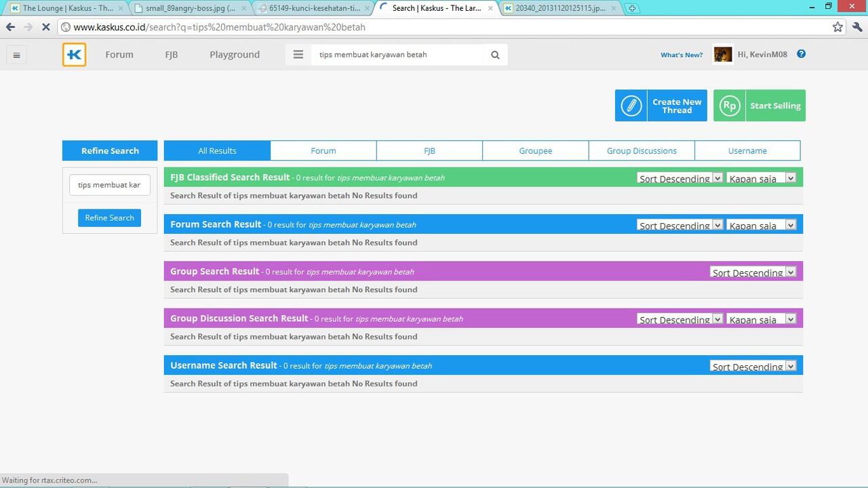Viewport: 868px width, 488px height.
Task: Open the search category list icon
Action: (298, 55)
